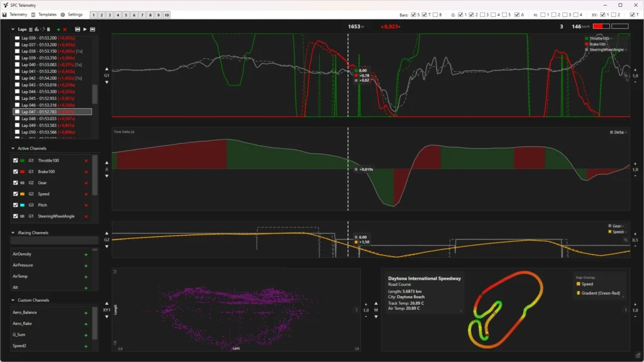This screenshot has height=362, width=644.
Task: Collapse the iRacing Channels section
Action: coord(13,233)
